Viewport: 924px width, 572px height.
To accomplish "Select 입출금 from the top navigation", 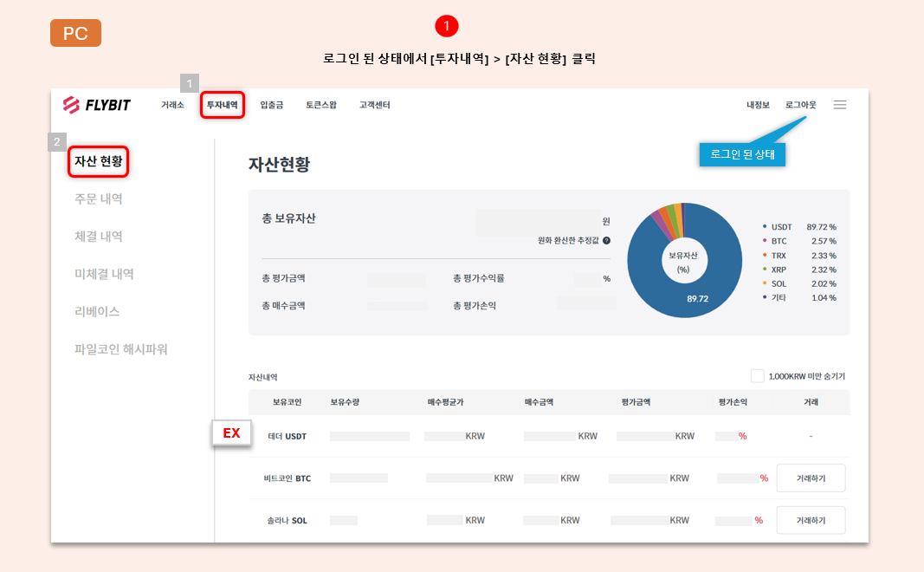I will pos(269,105).
